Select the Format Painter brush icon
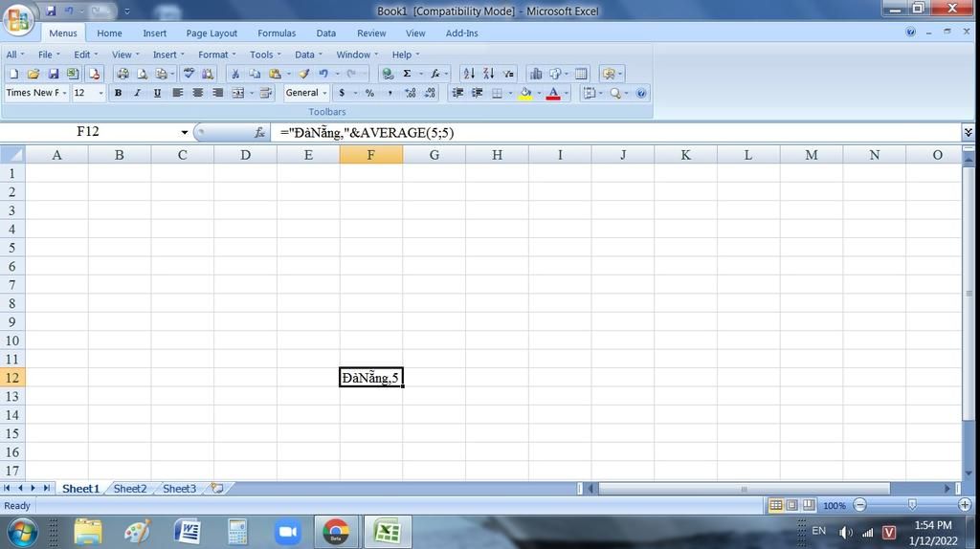Screen dimensions: 980x549 (303, 74)
